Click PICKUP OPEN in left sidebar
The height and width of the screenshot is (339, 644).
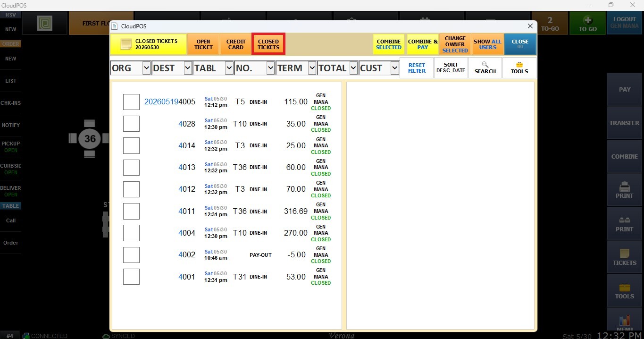pos(10,147)
